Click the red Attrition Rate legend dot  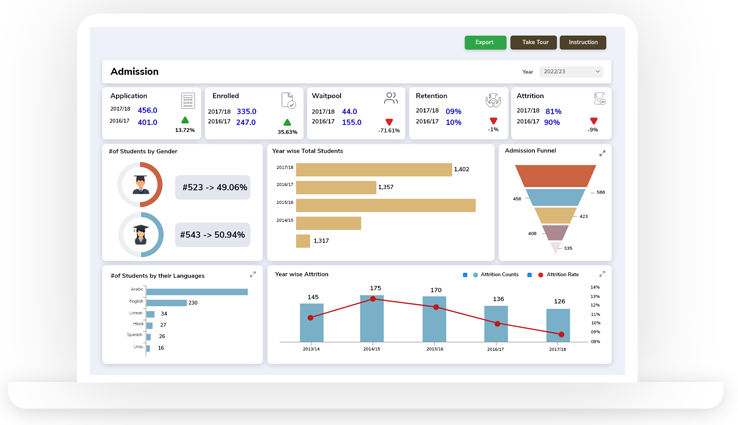[540, 275]
